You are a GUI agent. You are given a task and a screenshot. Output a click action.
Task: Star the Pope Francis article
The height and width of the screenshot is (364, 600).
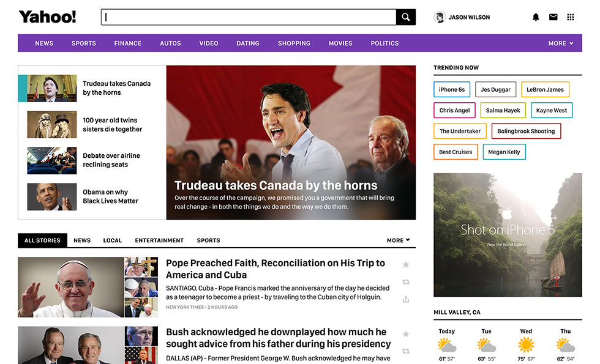[x=405, y=265]
